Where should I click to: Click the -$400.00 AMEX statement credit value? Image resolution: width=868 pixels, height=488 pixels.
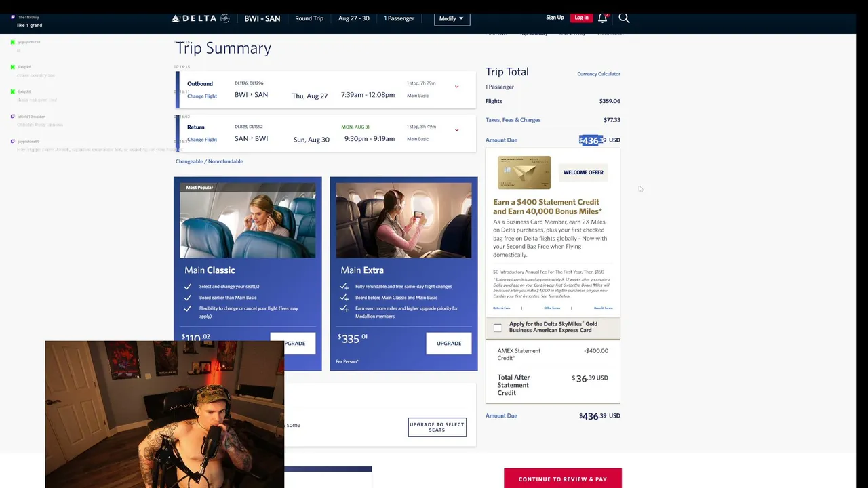point(596,351)
